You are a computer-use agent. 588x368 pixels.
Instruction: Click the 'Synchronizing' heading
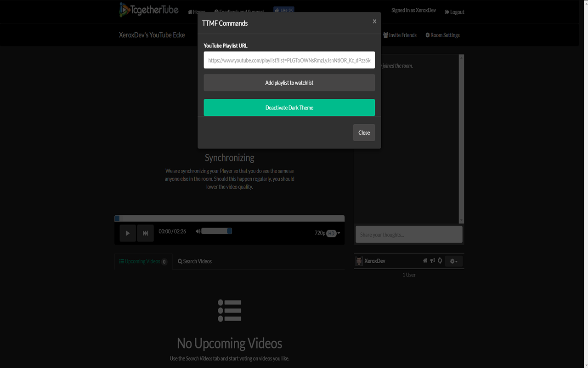229,158
